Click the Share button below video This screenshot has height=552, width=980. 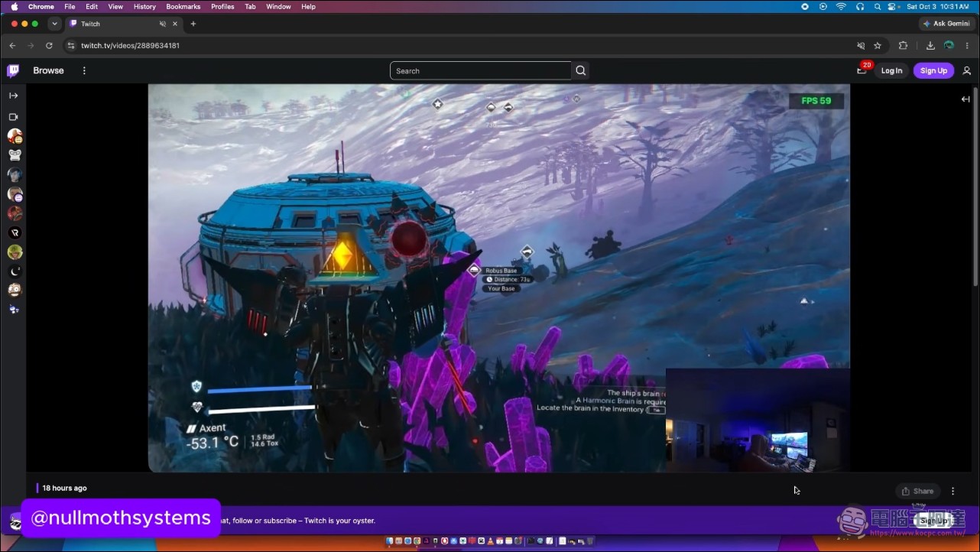[x=917, y=491]
